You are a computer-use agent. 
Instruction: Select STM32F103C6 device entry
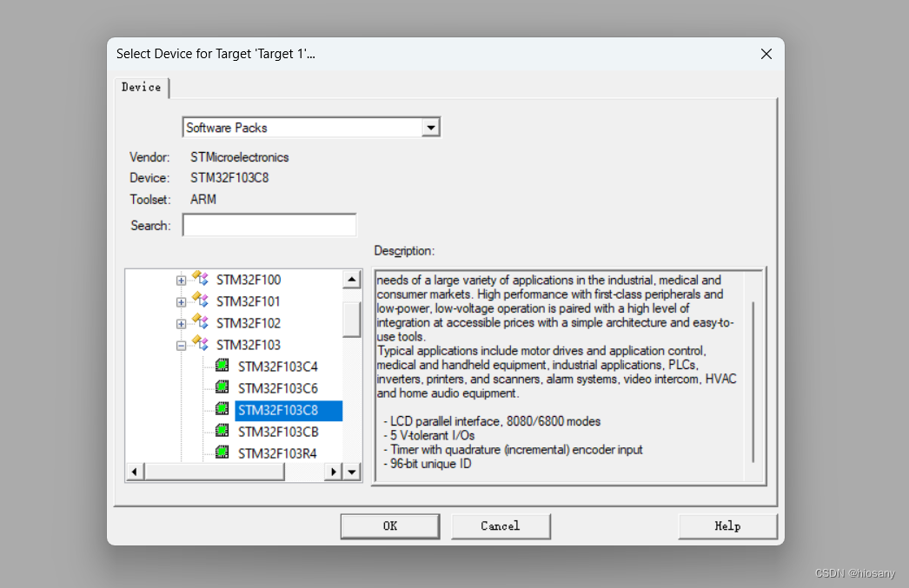(x=278, y=388)
